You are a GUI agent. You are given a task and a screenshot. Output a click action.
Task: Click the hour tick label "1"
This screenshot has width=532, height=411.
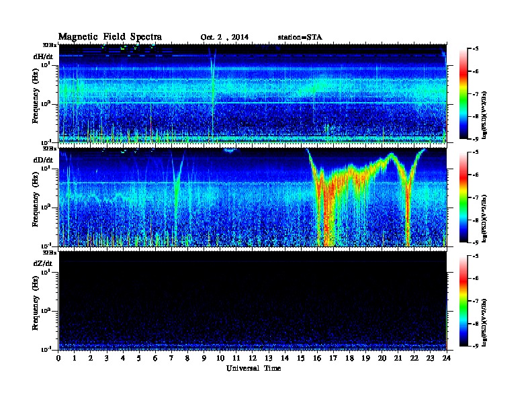(75, 359)
